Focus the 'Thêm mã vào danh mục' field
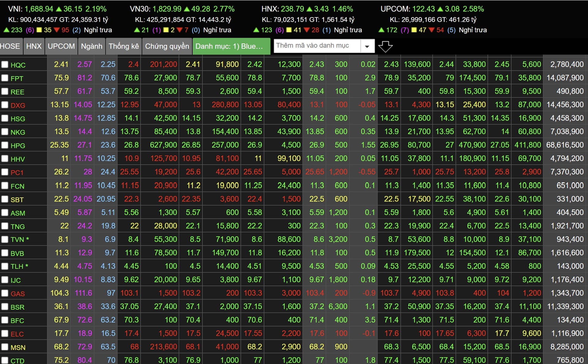 tap(317, 46)
